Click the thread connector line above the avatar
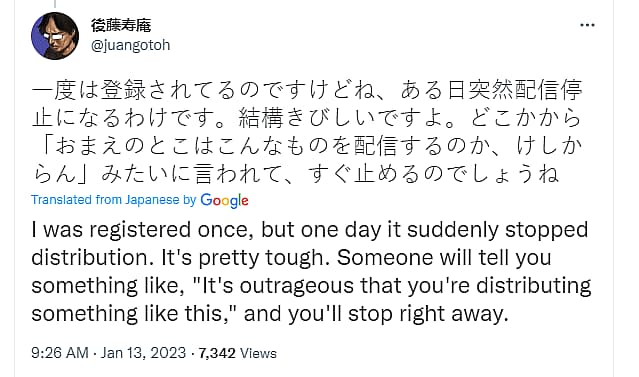639x377 pixels. click(55, 4)
